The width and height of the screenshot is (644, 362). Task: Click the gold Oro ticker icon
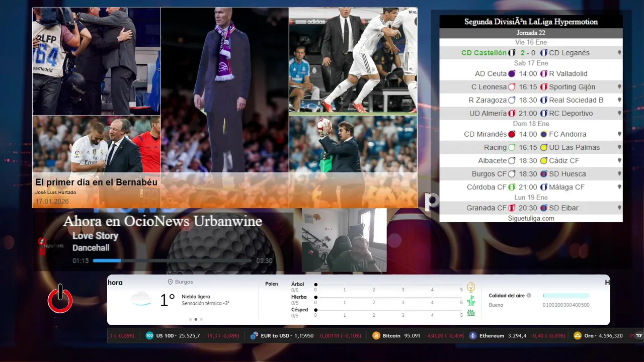pos(578,336)
